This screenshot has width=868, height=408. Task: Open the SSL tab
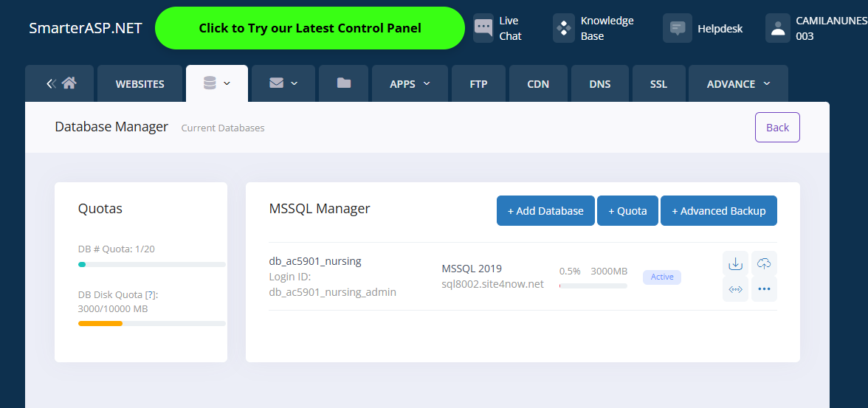(x=658, y=83)
